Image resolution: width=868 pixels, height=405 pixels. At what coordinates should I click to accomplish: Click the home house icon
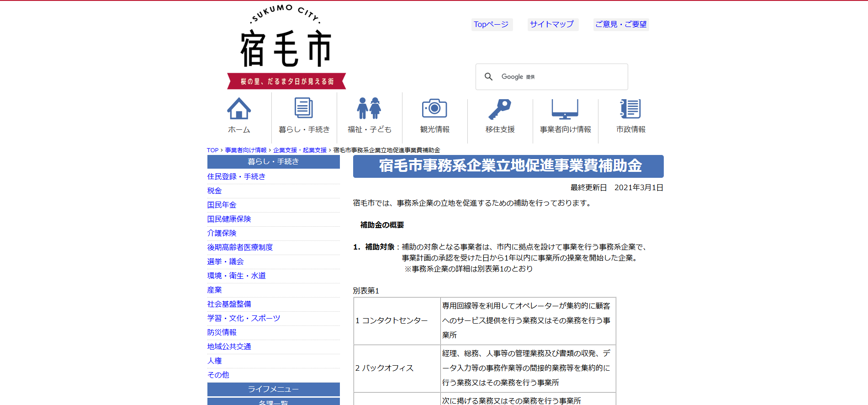pos(239,109)
